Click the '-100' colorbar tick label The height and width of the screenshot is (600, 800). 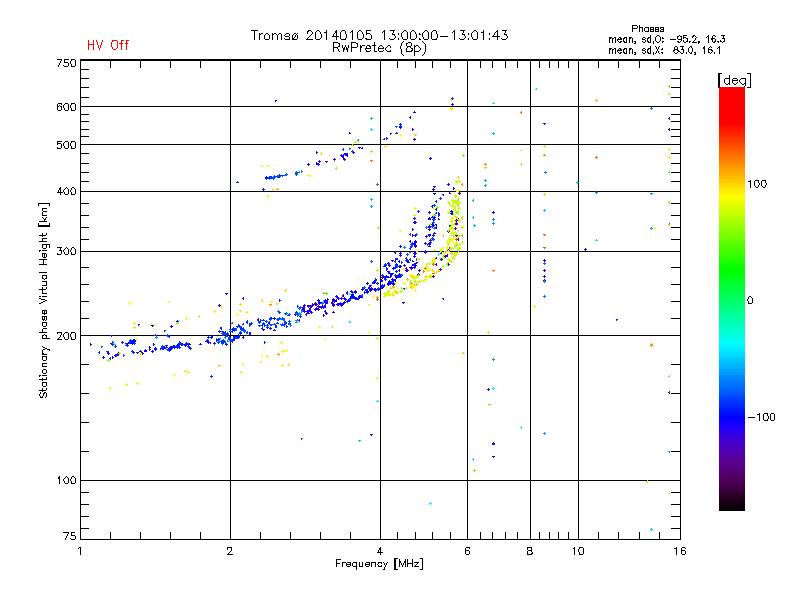761,417
